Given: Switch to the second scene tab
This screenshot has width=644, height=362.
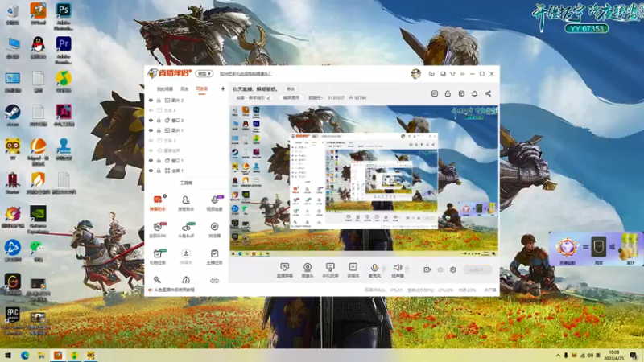Looking at the screenshot, I should click(x=184, y=88).
